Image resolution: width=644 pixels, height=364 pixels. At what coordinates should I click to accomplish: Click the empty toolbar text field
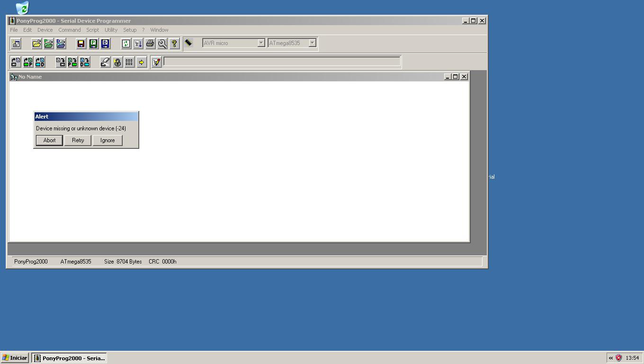[282, 61]
